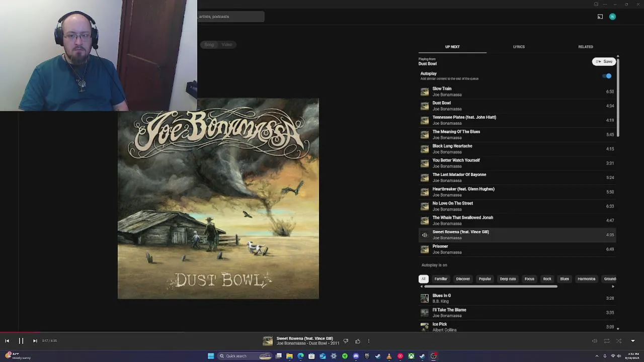This screenshot has height=362, width=644.
Task: Select the Deep cuts filter chip
Action: click(508, 279)
